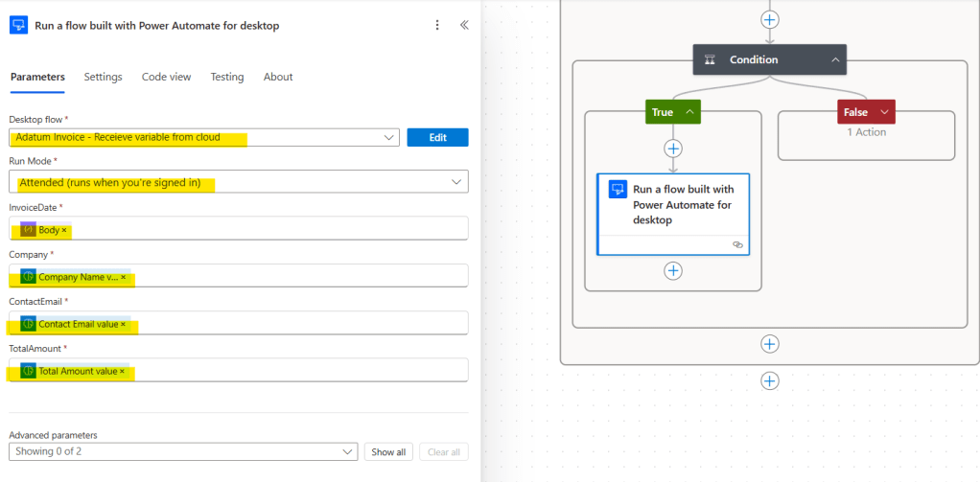Add an action inside True branch top
980x482 pixels.
click(673, 149)
